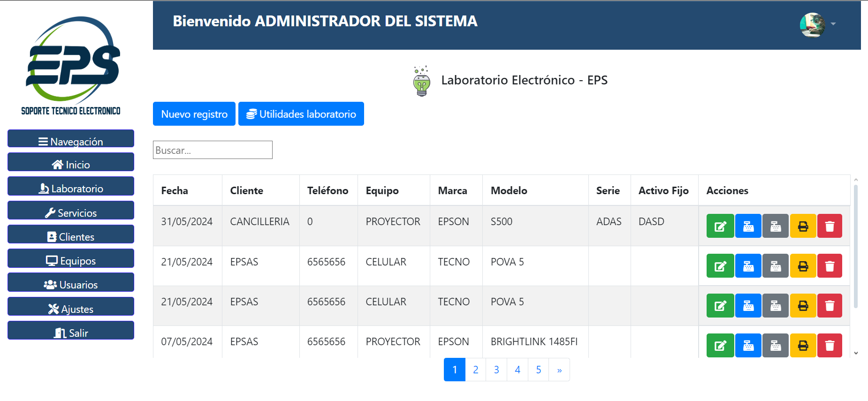
Task: Expand the Navegación sidebar menu
Action: pos(71,141)
